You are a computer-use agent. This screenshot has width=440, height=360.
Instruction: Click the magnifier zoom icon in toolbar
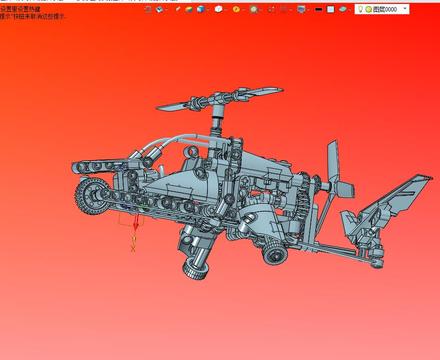pos(254,9)
